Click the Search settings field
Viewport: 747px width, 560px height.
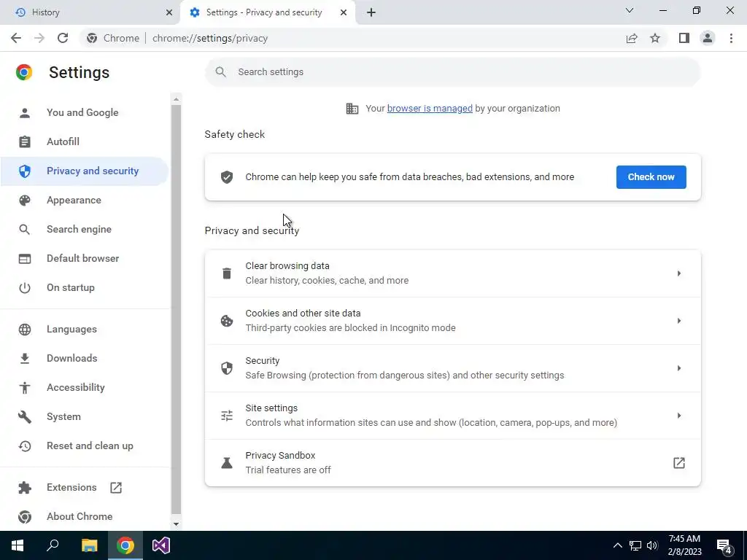click(x=452, y=72)
